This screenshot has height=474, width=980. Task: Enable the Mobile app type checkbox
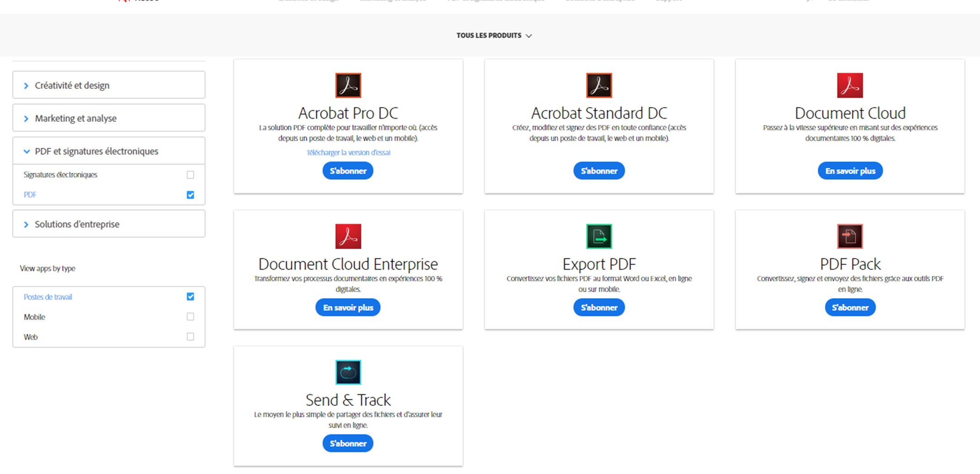point(190,317)
